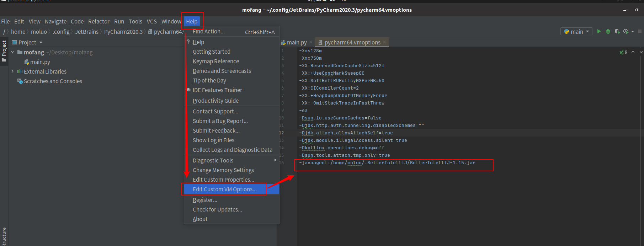Close the pycharm64.vmoptions editor tab

pyautogui.click(x=384, y=42)
